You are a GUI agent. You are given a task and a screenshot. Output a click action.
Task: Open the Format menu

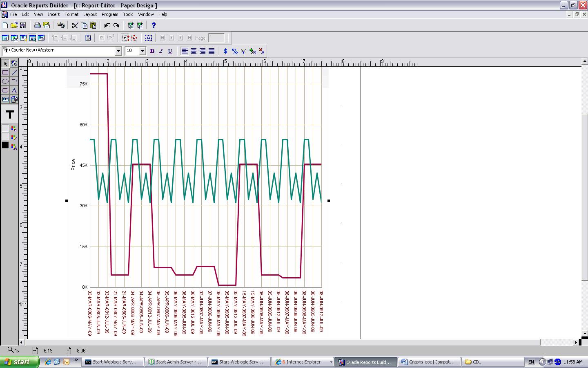tap(71, 14)
